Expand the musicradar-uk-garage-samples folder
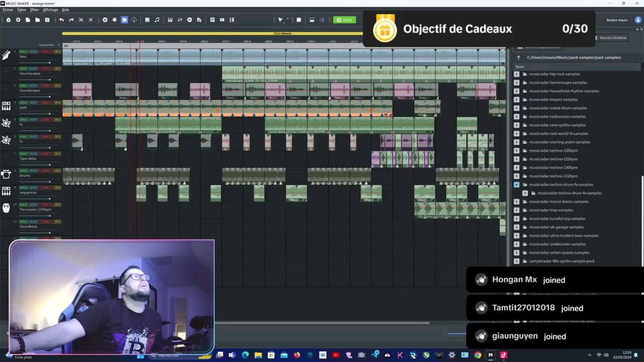The height and width of the screenshot is (362, 644). (x=517, y=227)
